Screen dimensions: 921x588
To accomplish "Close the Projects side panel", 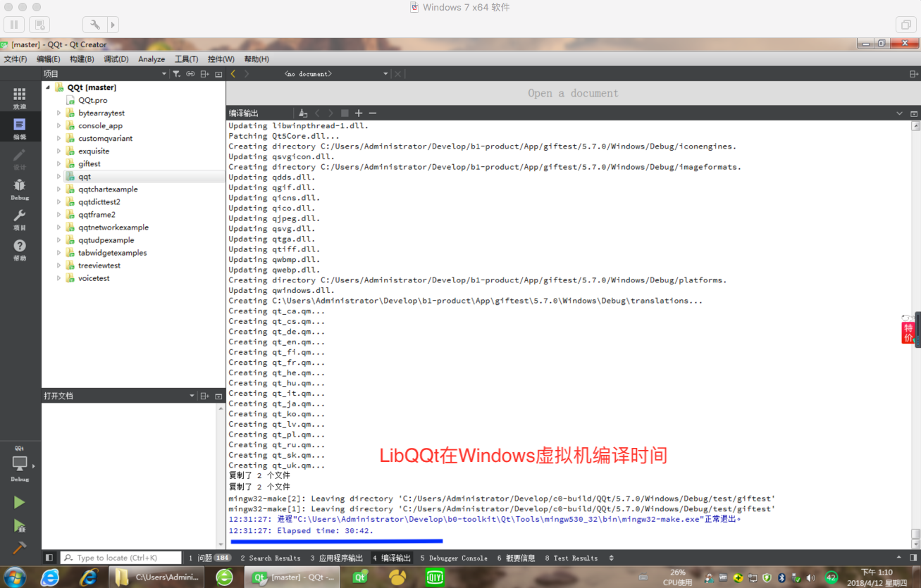I will coord(218,73).
